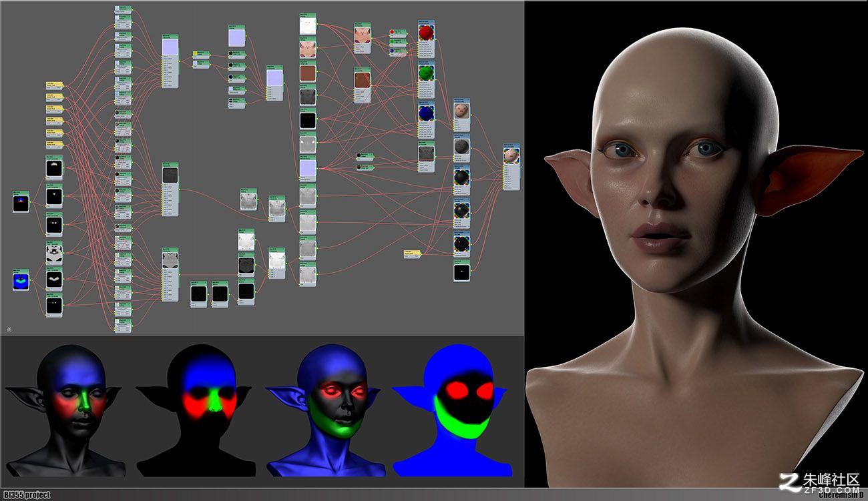Select the composite node with dark noise thumbnail
Viewport: 868px width, 501px height.
coord(170,189)
